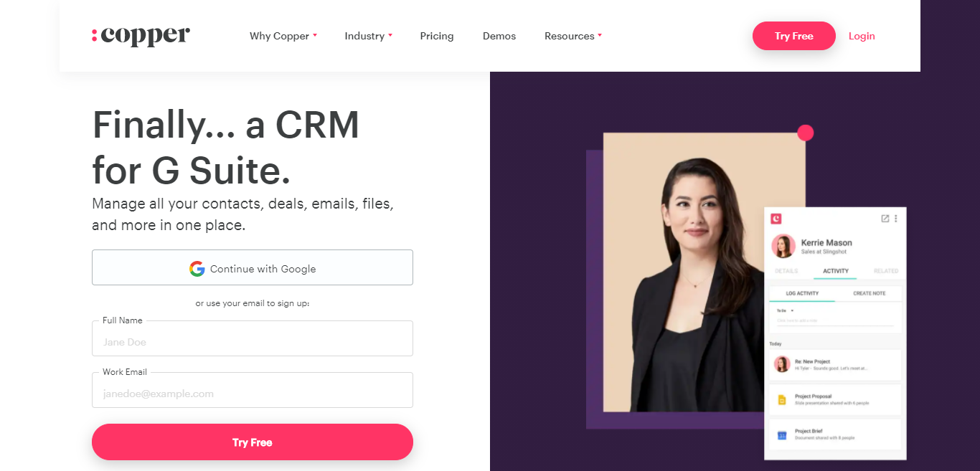This screenshot has width=980, height=471.
Task: Click the Copper logo in header
Action: click(x=141, y=36)
